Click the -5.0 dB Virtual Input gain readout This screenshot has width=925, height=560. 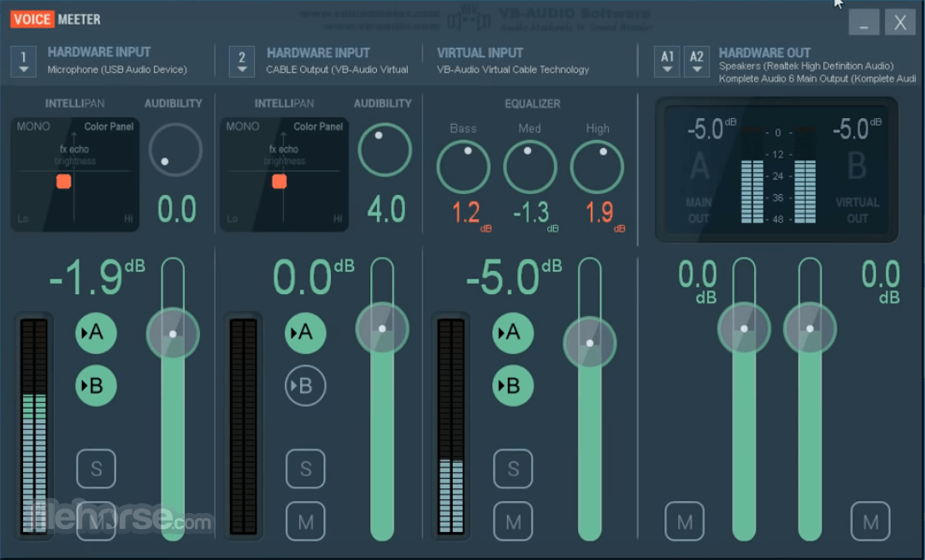[x=513, y=276]
